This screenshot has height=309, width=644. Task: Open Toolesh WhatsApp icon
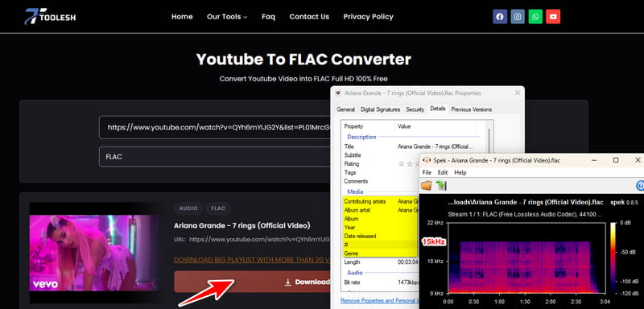point(535,17)
